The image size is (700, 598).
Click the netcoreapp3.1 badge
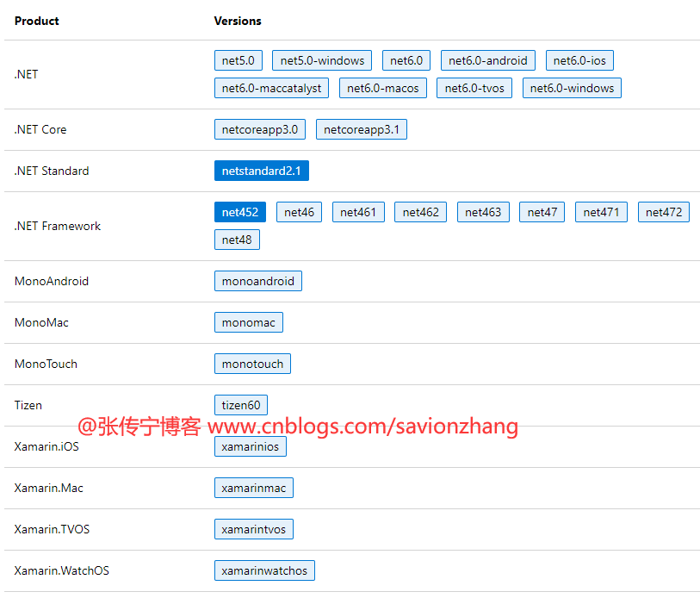coord(362,129)
